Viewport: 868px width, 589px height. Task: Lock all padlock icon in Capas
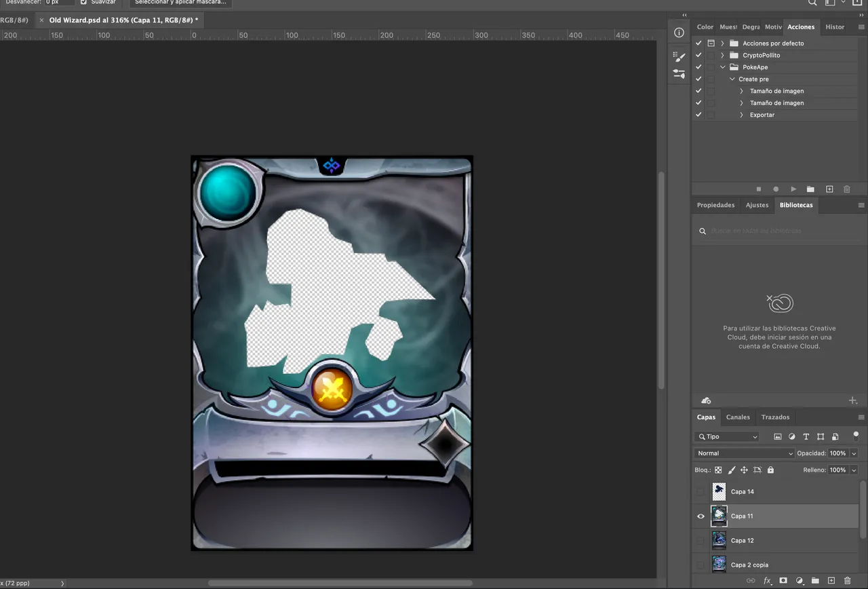pos(770,470)
